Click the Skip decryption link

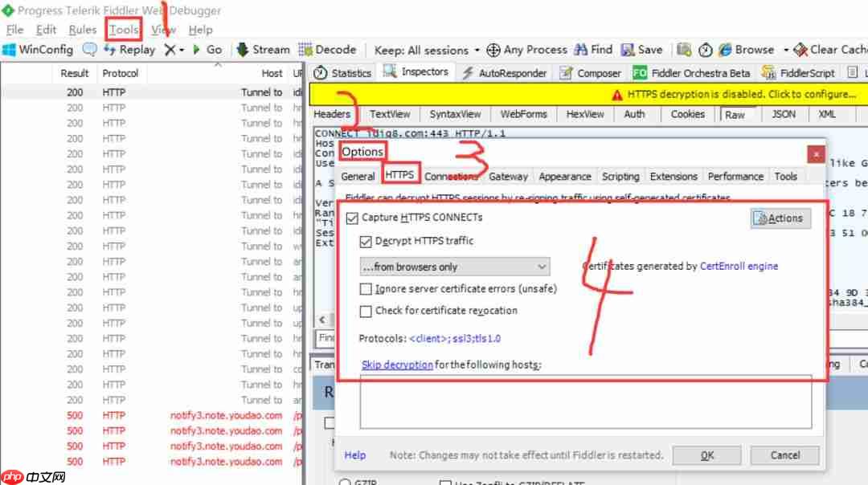click(397, 364)
